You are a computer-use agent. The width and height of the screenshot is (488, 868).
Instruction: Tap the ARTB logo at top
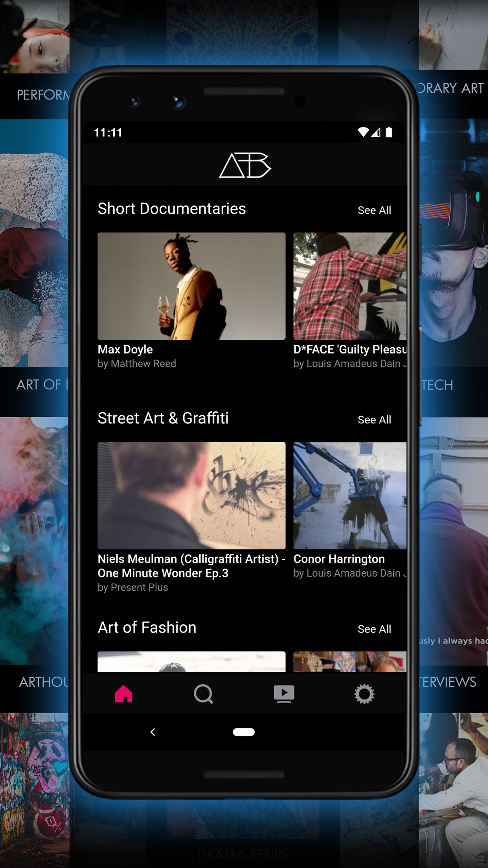click(245, 165)
